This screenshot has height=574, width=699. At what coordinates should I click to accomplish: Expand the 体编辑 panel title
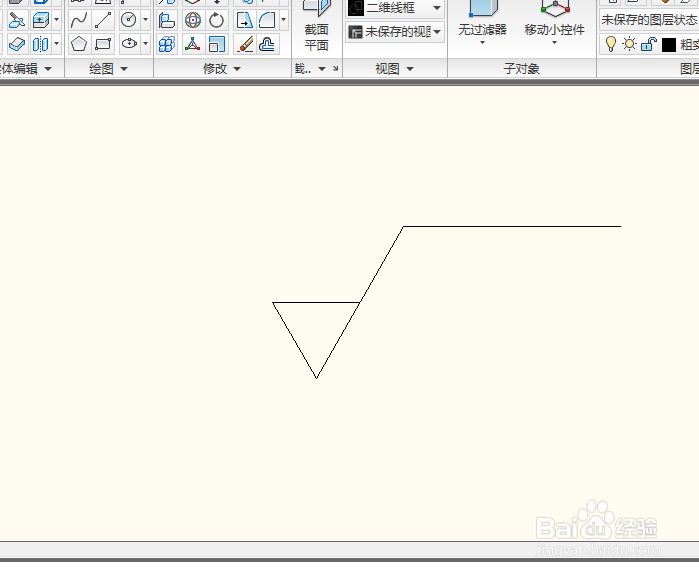point(27,69)
